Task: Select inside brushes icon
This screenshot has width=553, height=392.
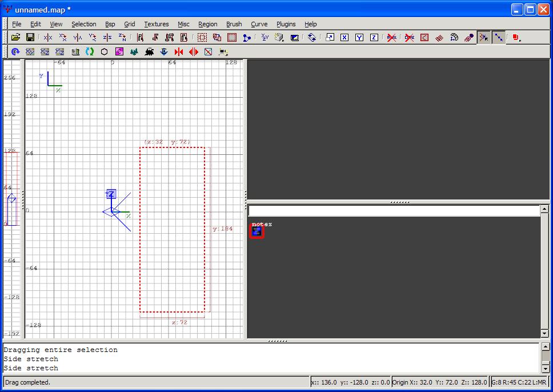Action: point(184,37)
